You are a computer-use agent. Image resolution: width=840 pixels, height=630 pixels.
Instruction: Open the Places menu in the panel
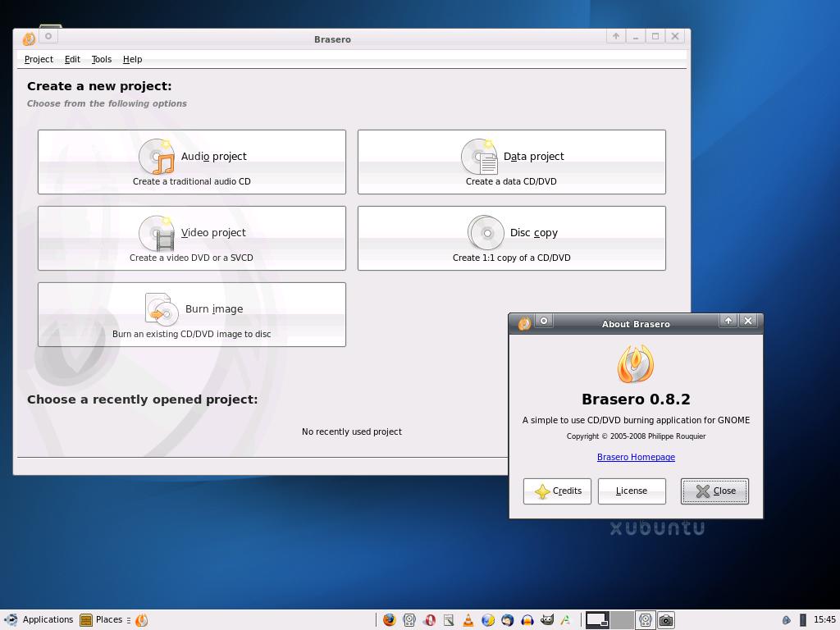(x=101, y=620)
